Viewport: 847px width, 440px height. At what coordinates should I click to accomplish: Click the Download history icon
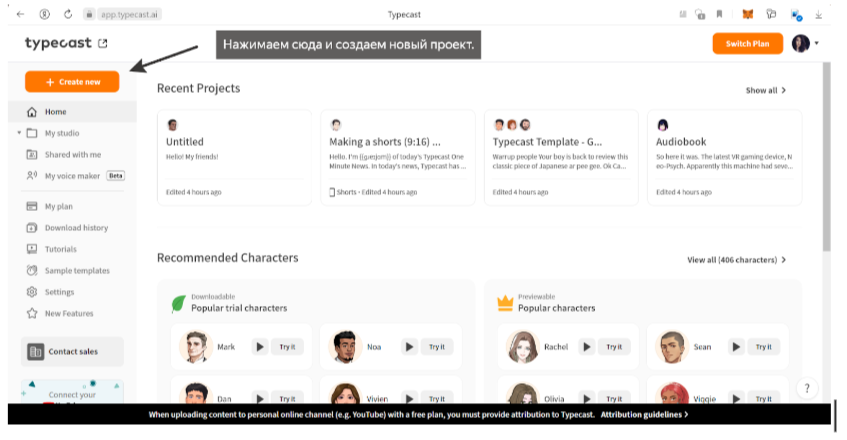[32, 228]
